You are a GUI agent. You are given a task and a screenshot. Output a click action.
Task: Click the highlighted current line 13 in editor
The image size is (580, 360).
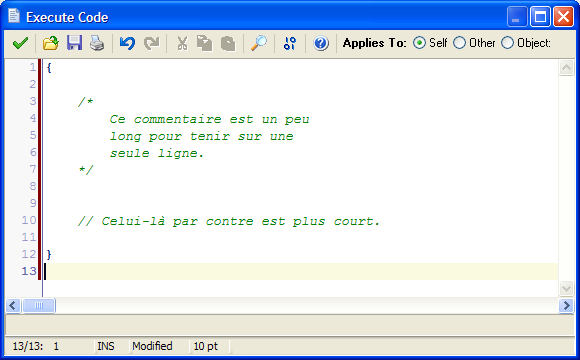301,271
